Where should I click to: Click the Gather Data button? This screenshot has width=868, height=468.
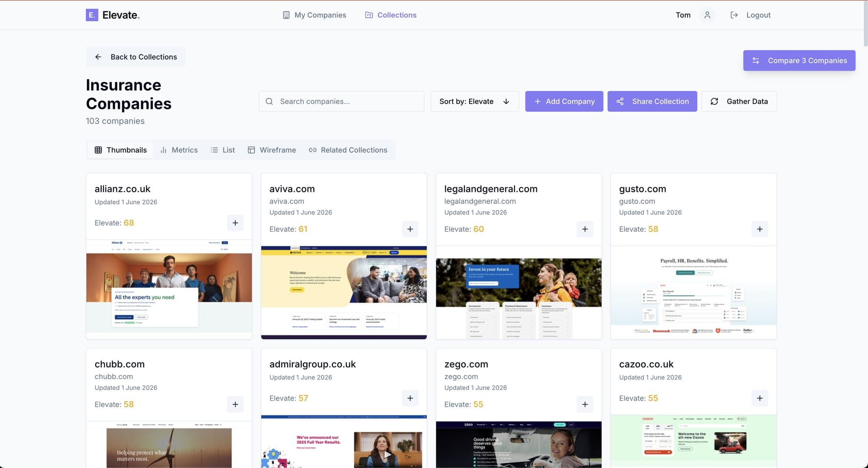point(739,101)
